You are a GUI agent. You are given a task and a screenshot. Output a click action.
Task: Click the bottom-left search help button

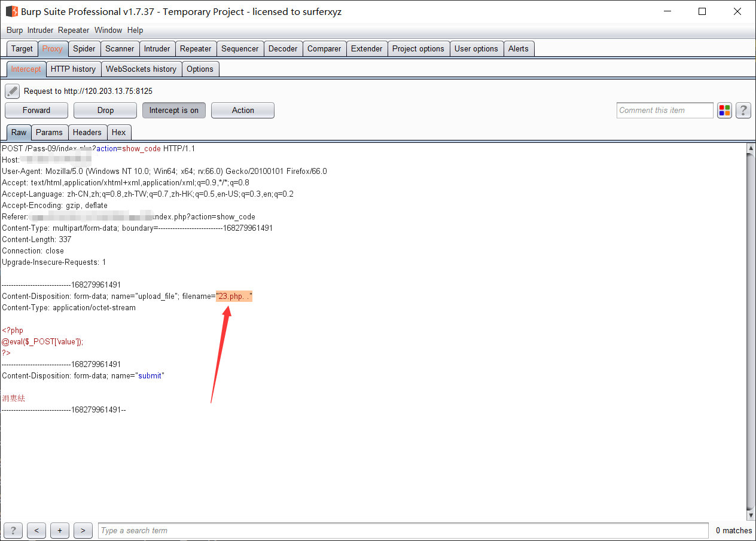click(x=13, y=530)
